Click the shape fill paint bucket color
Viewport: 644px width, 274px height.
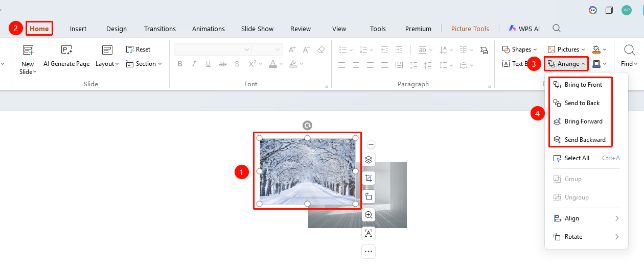point(596,49)
